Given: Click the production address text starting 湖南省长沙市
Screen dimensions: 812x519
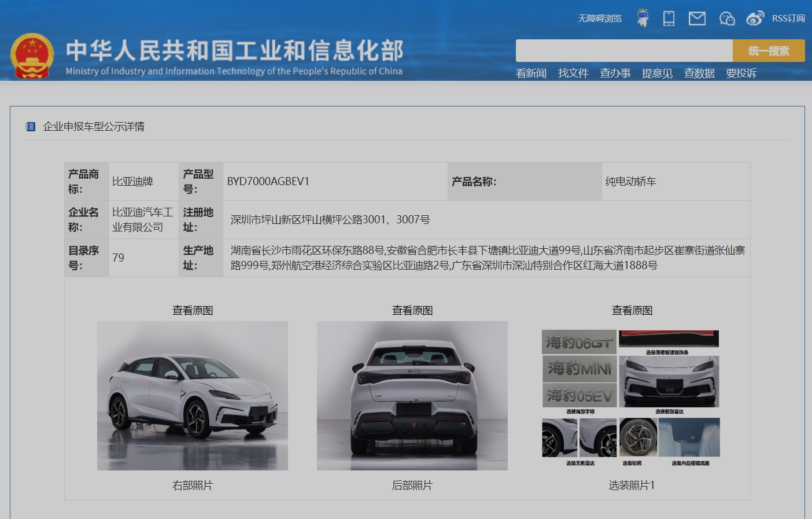Looking at the screenshot, I should click(x=488, y=258).
